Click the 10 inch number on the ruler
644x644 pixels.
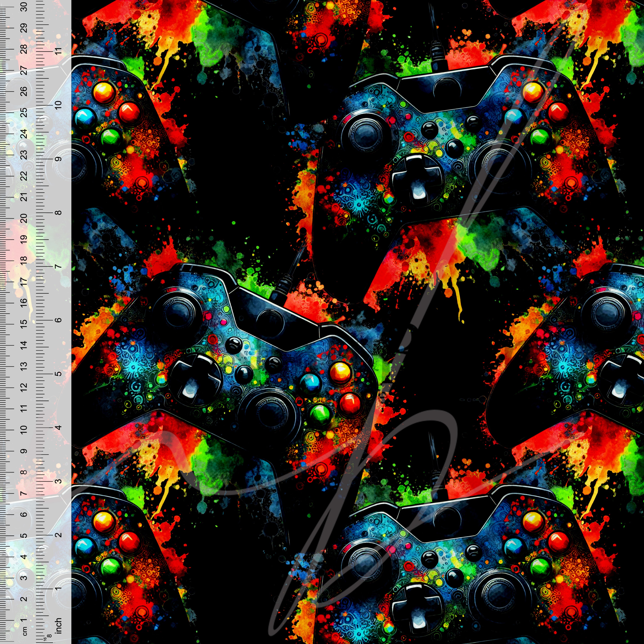click(58, 105)
